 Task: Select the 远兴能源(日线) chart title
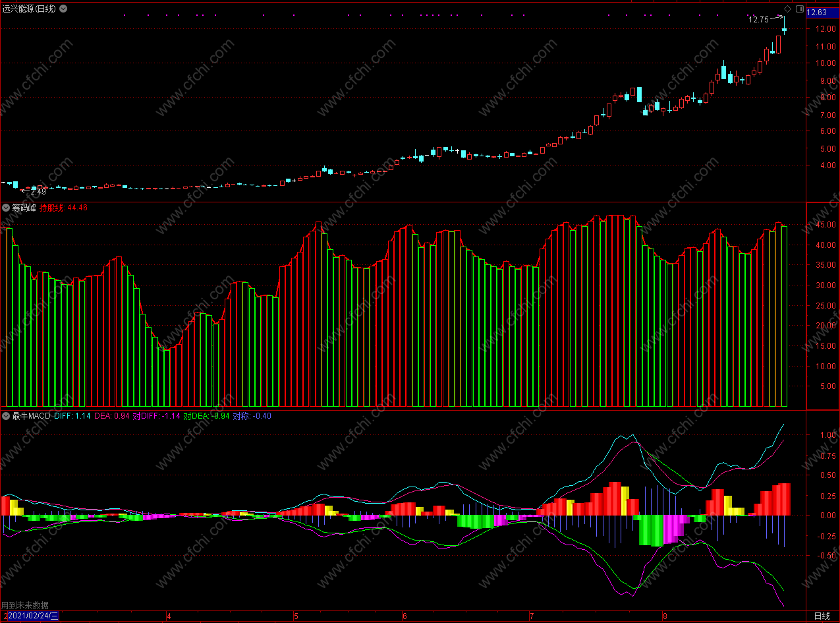[x=30, y=9]
